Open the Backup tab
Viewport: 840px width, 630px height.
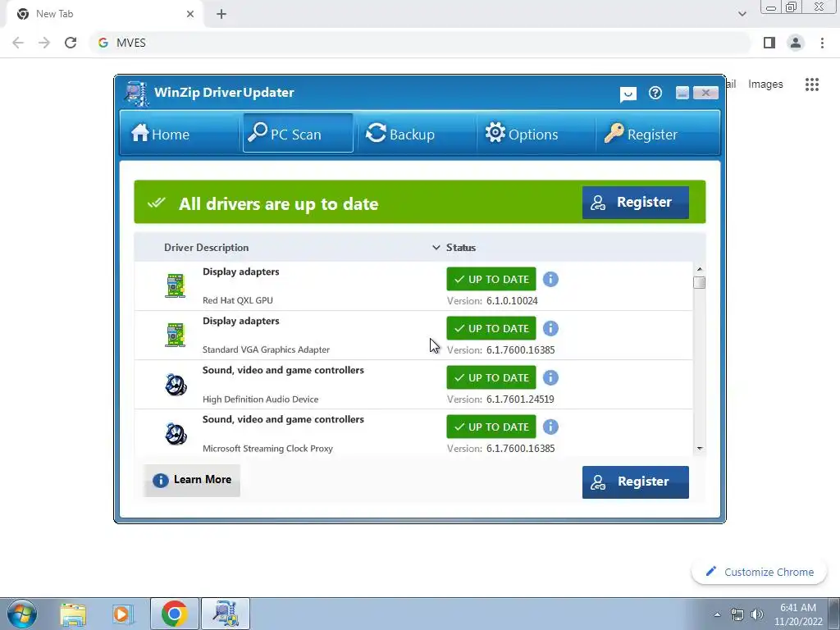(400, 134)
